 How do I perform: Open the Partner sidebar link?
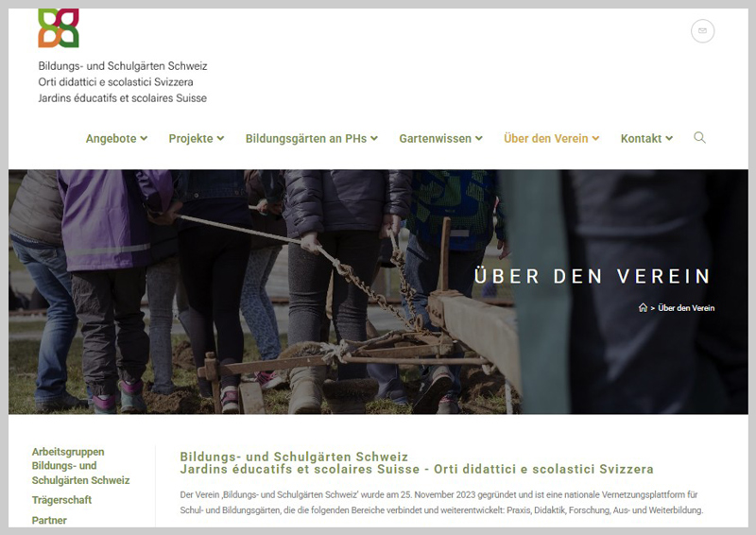click(x=49, y=520)
